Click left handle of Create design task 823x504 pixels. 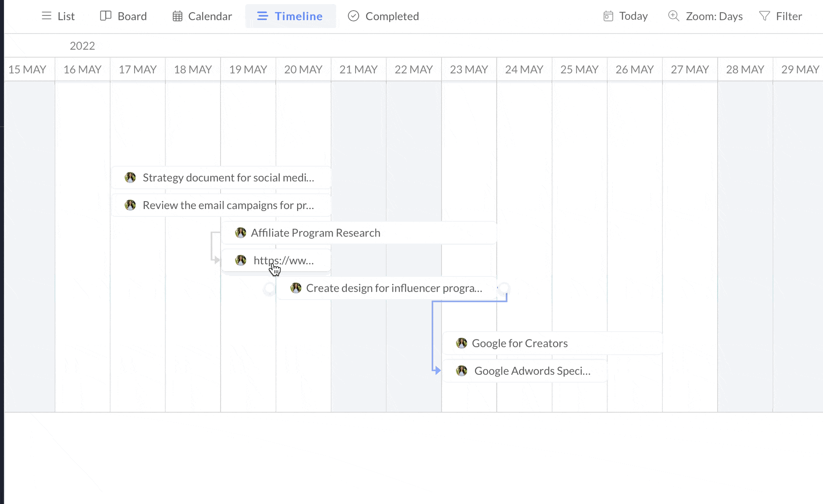pyautogui.click(x=270, y=288)
